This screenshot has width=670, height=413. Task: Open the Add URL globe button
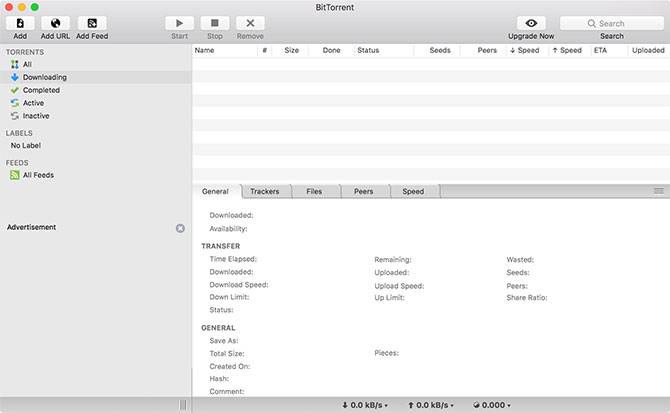(x=56, y=23)
